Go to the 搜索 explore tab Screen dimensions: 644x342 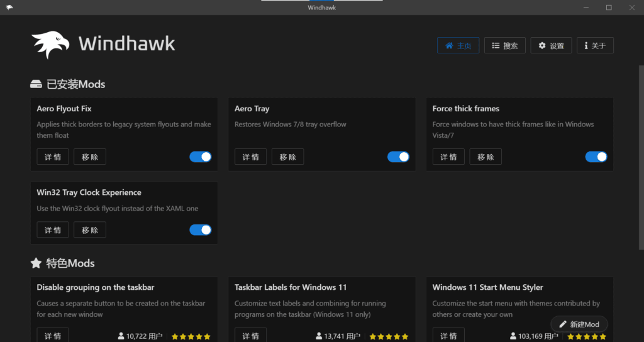point(504,45)
